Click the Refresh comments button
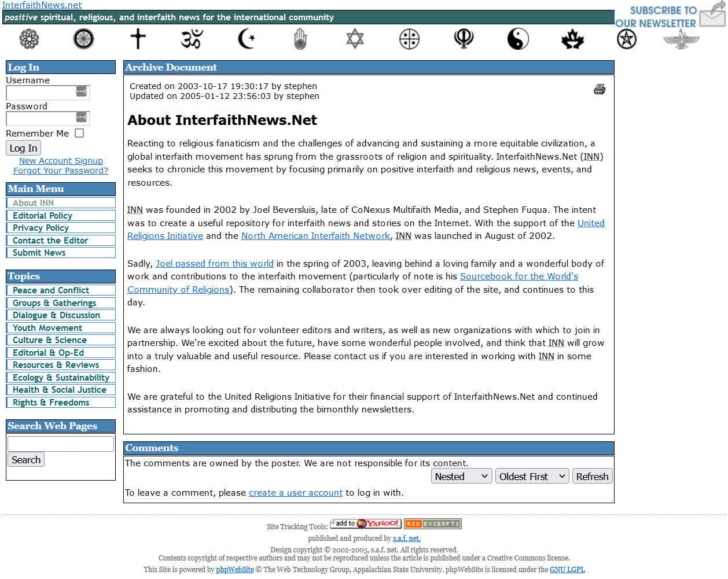This screenshot has height=579, width=728. pos(592,477)
